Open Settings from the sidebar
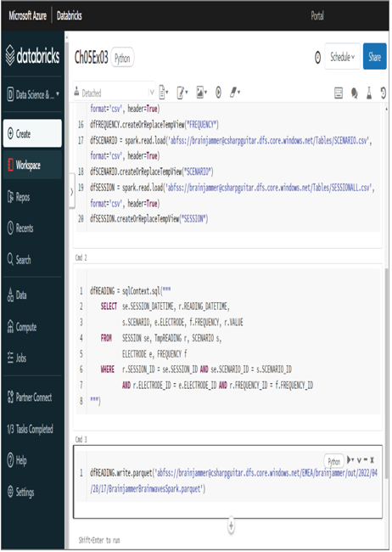Viewport: 392px width, 552px height. 20,492
